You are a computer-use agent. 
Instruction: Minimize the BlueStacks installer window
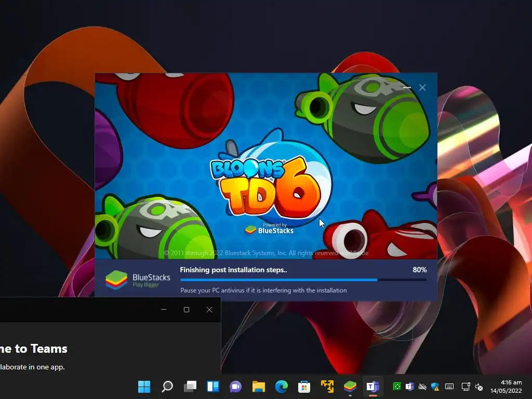click(407, 87)
